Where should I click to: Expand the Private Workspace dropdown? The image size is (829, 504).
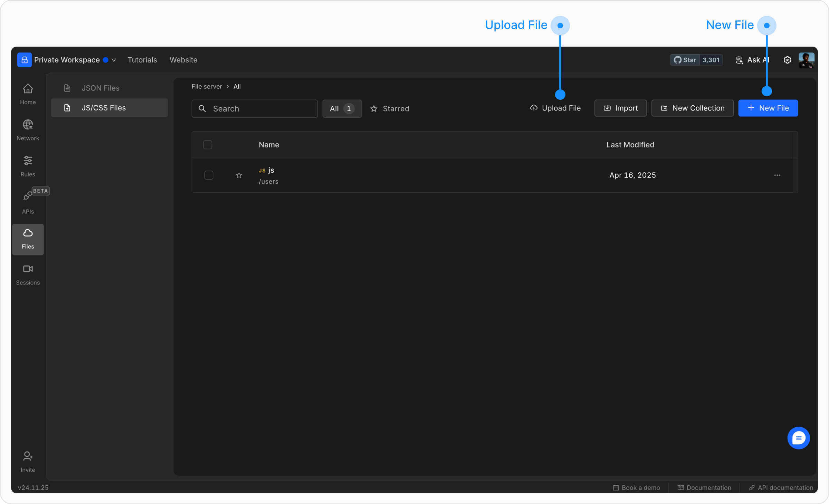tap(114, 60)
